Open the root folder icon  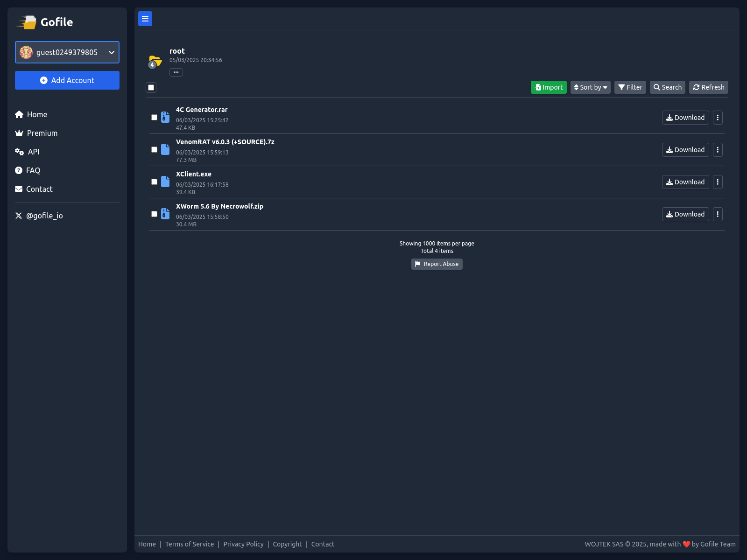coord(155,61)
